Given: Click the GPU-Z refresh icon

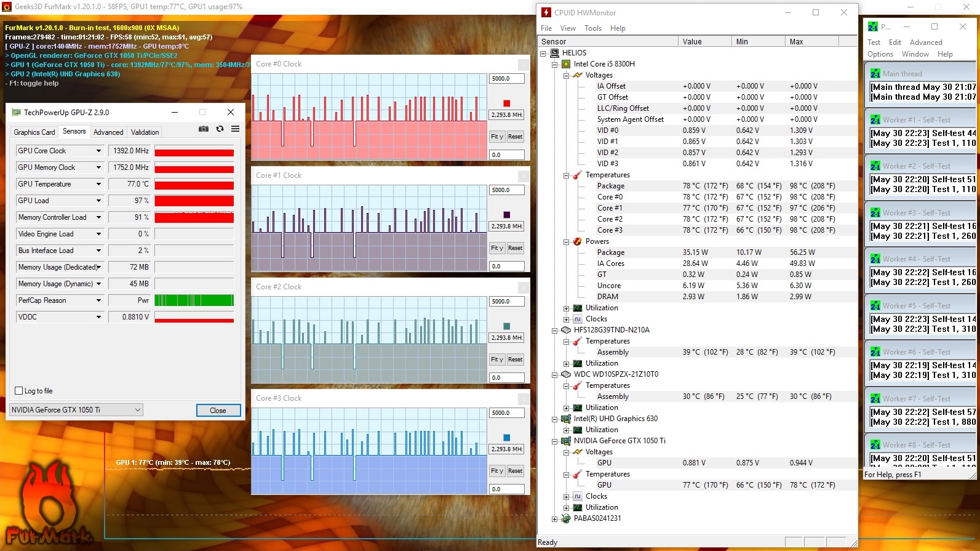Looking at the screenshot, I should click(x=220, y=129).
